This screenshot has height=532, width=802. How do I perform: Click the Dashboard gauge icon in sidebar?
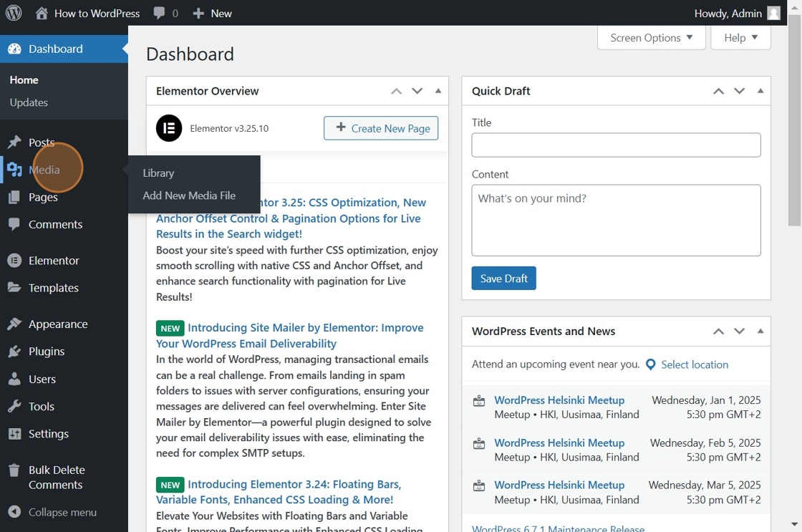[x=15, y=49]
